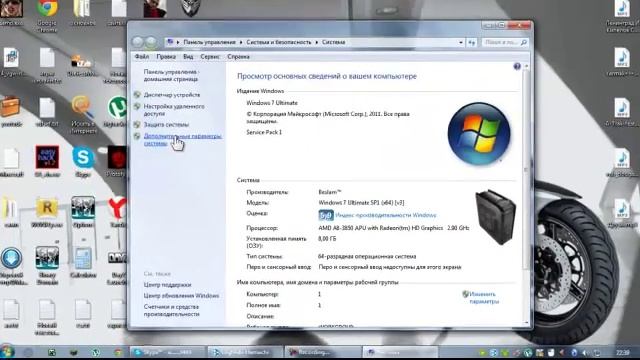Click 'Система и безопасность' breadcrumb segment

click(x=279, y=42)
